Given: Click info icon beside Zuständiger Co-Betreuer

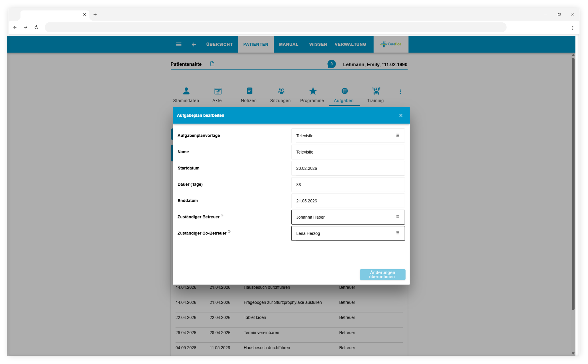Looking at the screenshot, I should pyautogui.click(x=229, y=232).
